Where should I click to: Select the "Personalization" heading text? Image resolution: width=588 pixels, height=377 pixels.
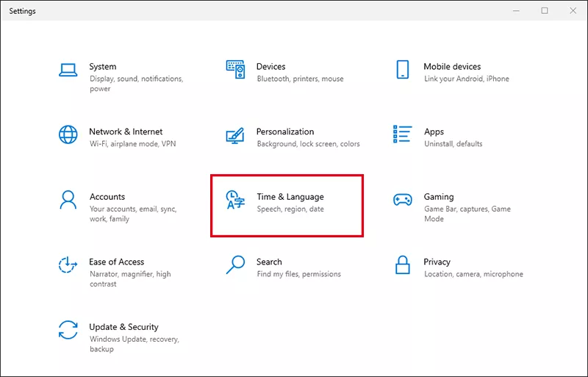(x=284, y=132)
